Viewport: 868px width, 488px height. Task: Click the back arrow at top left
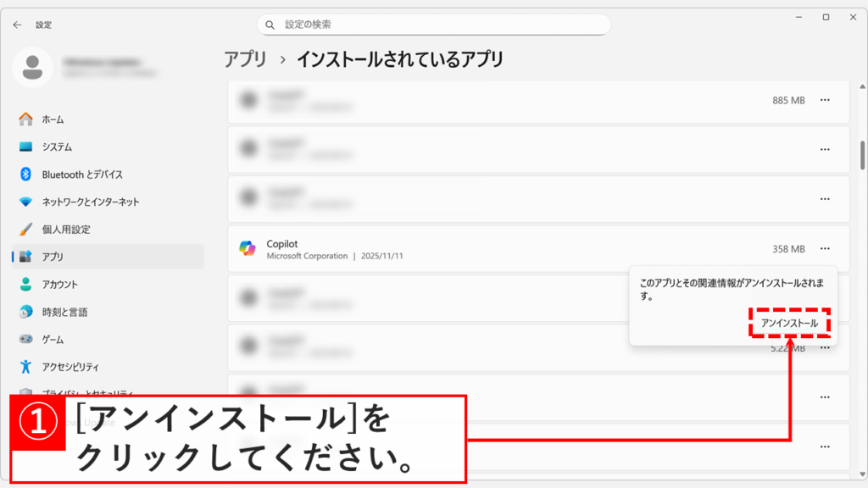[x=17, y=25]
